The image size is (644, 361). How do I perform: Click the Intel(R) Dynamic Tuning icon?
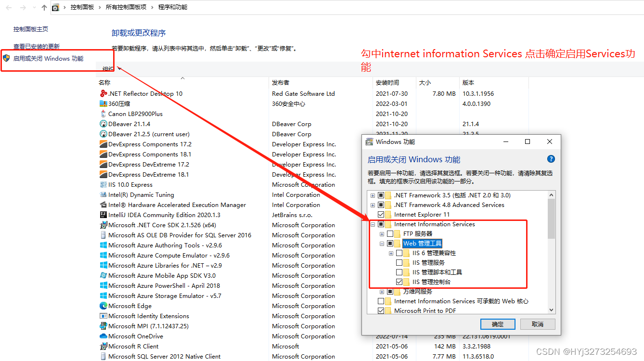[x=103, y=194]
